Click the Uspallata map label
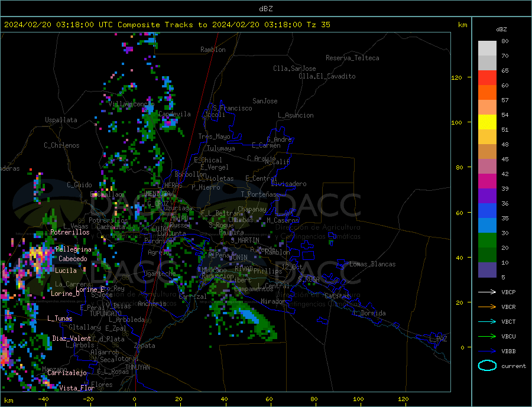 (x=61, y=120)
